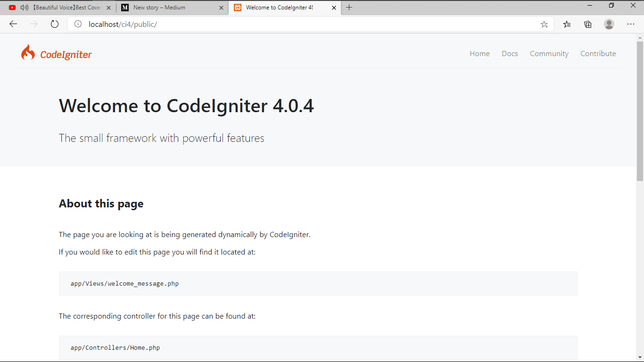Click the Refresh icon in the browser toolbar

tap(54, 24)
